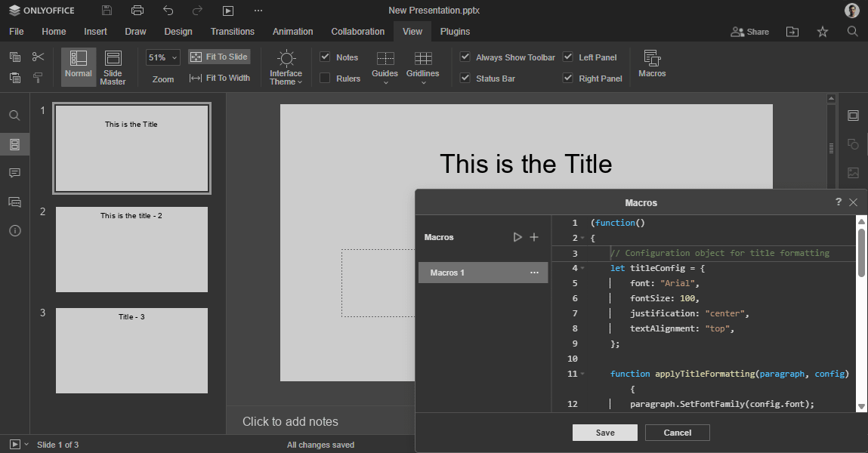Click Fit To Width button
Image resolution: width=868 pixels, height=453 pixels.
(219, 78)
